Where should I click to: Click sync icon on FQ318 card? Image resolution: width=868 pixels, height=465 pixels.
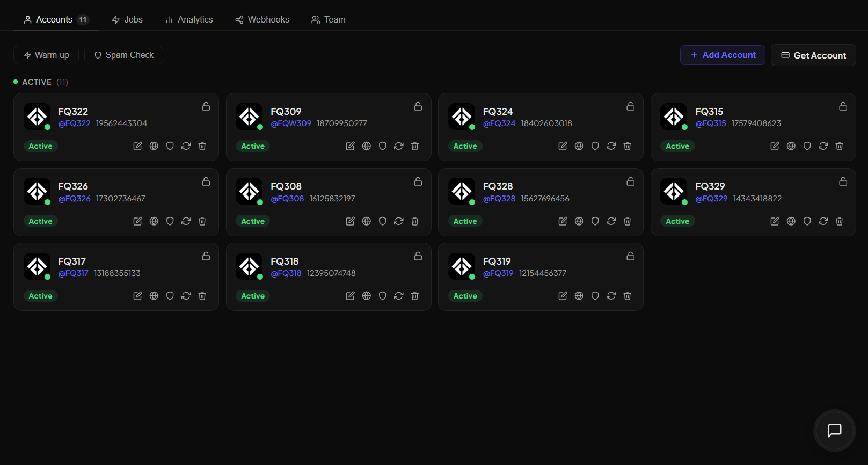point(399,296)
